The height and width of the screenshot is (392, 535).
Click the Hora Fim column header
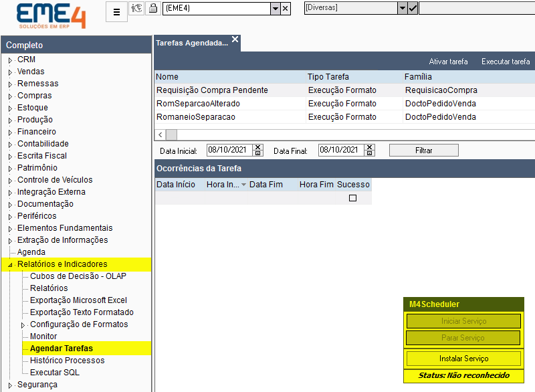pos(316,185)
